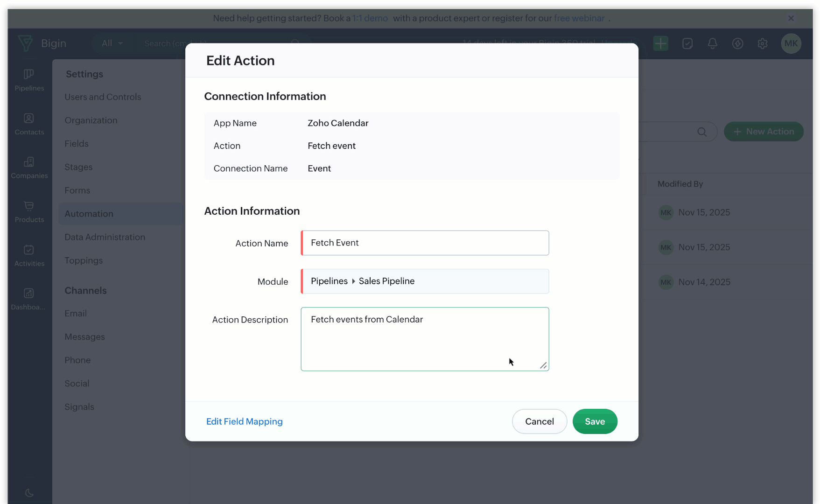
Task: Click the Cancel button
Action: click(540, 421)
